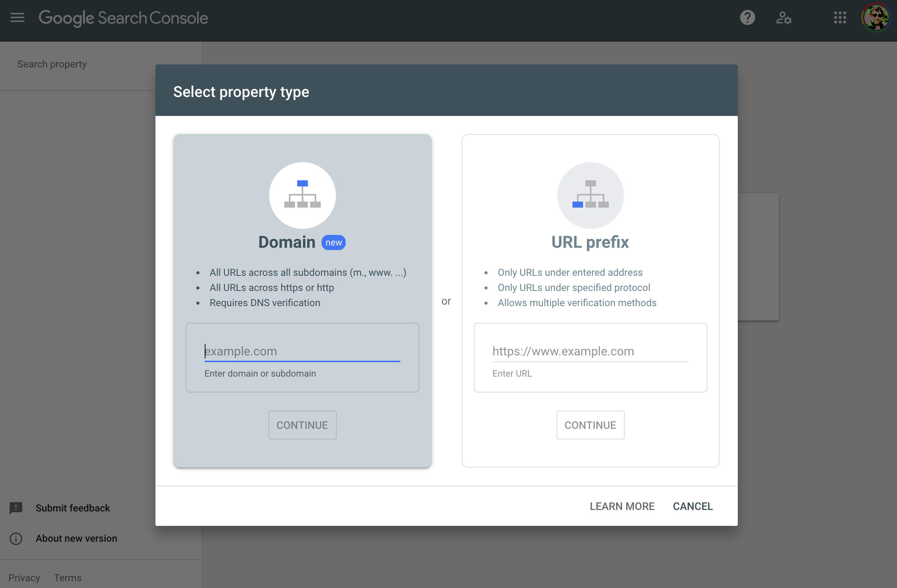The width and height of the screenshot is (897, 588).
Task: Open user settings person-gear icon
Action: (x=783, y=18)
